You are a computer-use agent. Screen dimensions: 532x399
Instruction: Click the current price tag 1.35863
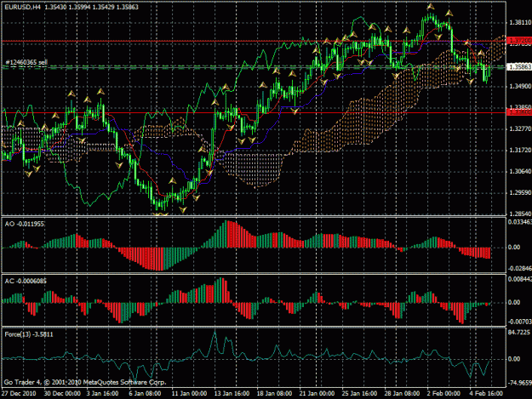tap(519, 66)
